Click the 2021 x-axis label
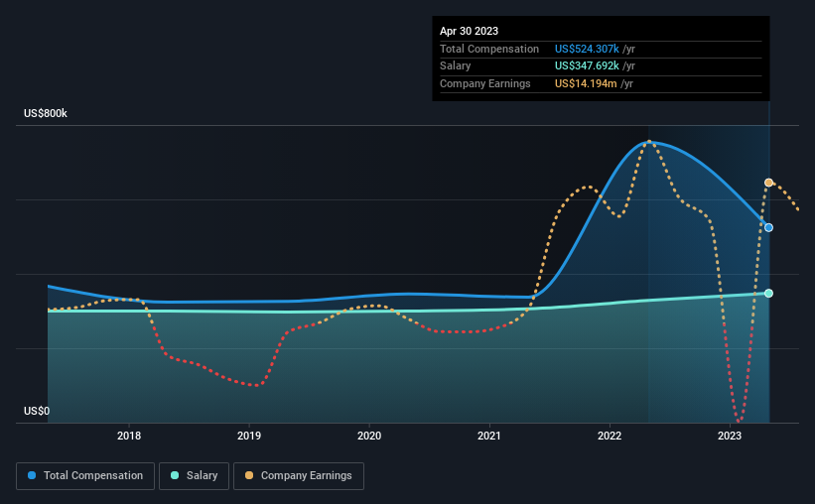The width and height of the screenshot is (815, 504). tap(489, 436)
